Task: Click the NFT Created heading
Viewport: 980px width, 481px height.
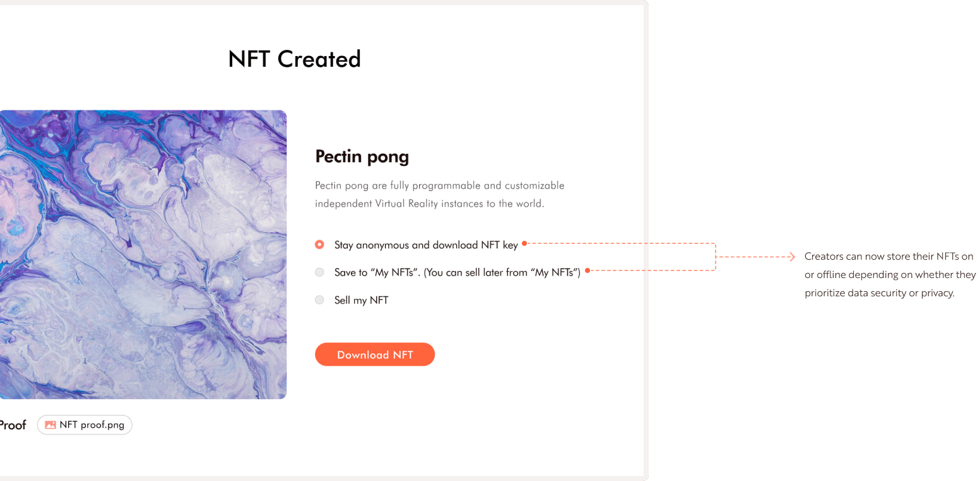Action: click(294, 59)
